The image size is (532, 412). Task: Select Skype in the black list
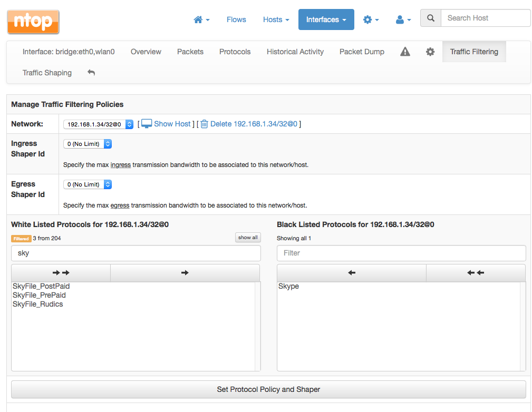[x=288, y=286]
